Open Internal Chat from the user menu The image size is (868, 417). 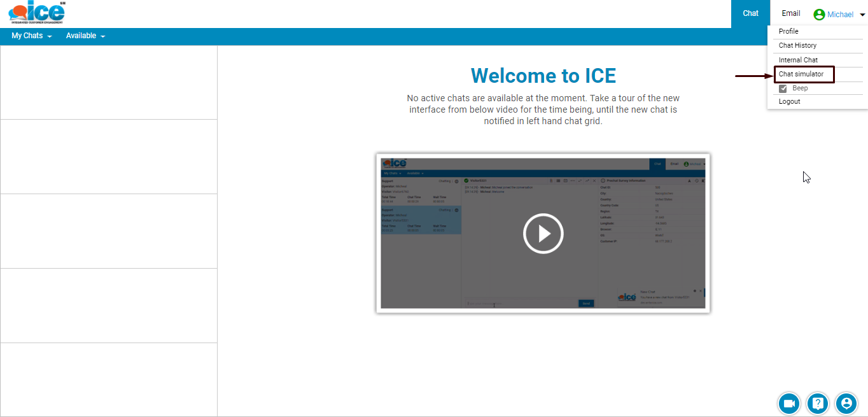click(798, 60)
